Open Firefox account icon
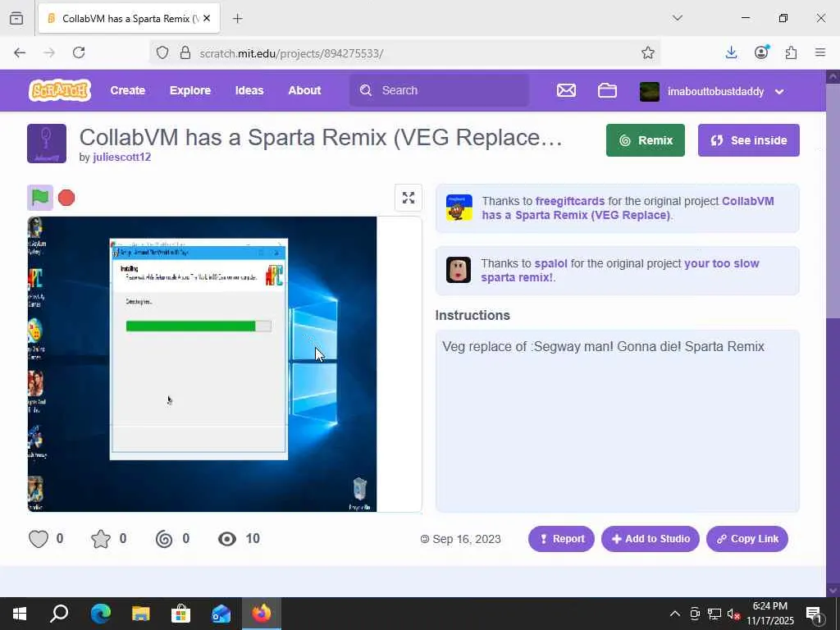This screenshot has width=840, height=630. (x=761, y=52)
